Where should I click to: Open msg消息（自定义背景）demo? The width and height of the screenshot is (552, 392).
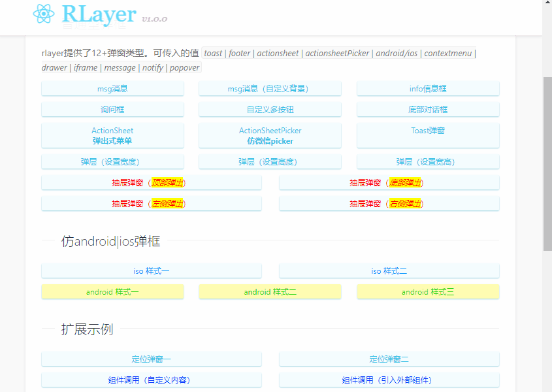tap(270, 89)
